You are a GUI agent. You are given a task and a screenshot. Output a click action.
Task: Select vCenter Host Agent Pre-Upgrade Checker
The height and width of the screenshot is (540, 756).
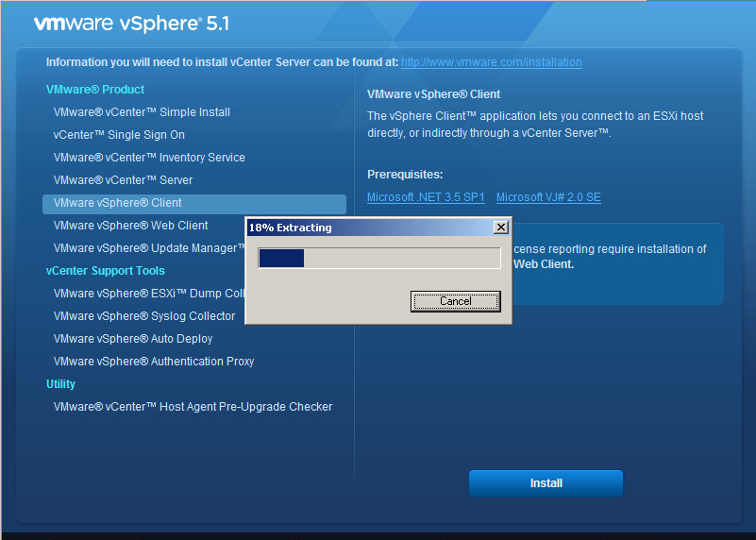(193, 407)
